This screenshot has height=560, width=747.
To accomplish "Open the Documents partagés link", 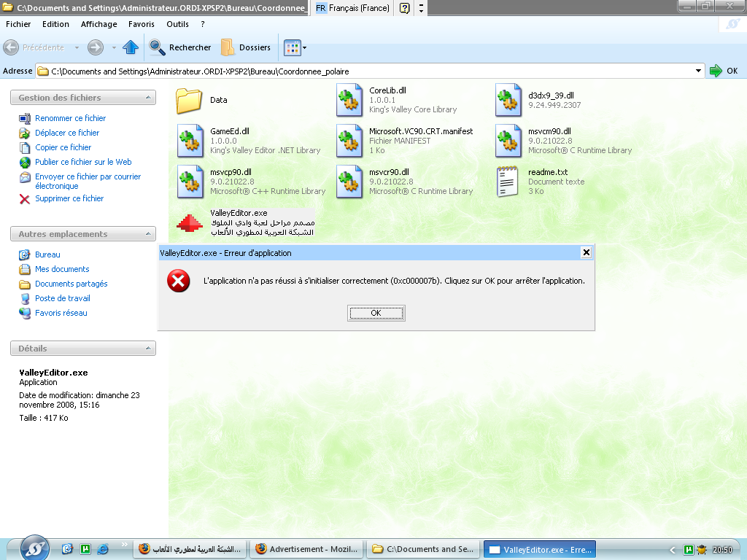I will (71, 284).
